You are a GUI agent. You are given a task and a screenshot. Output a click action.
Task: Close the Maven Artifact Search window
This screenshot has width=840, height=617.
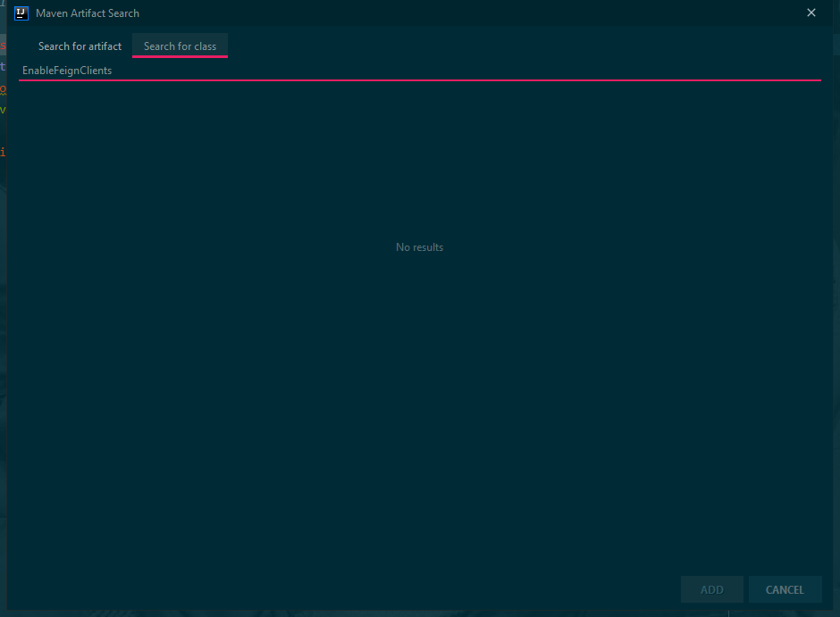pyautogui.click(x=811, y=13)
